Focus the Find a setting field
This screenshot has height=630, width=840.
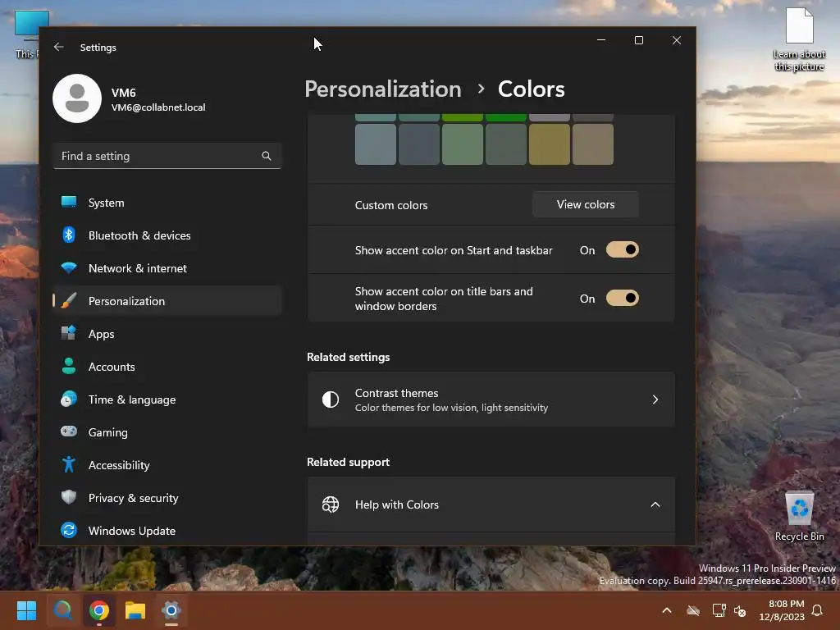[x=167, y=156]
